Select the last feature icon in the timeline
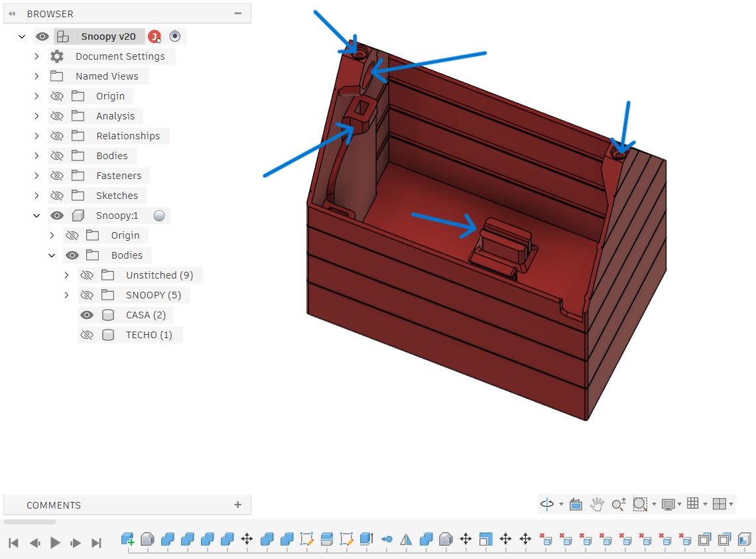Screen dimensions: 756x559 pos(745,539)
